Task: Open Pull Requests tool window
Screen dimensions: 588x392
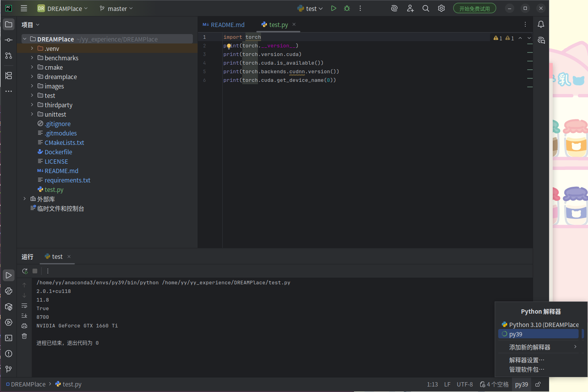Action: coord(9,56)
